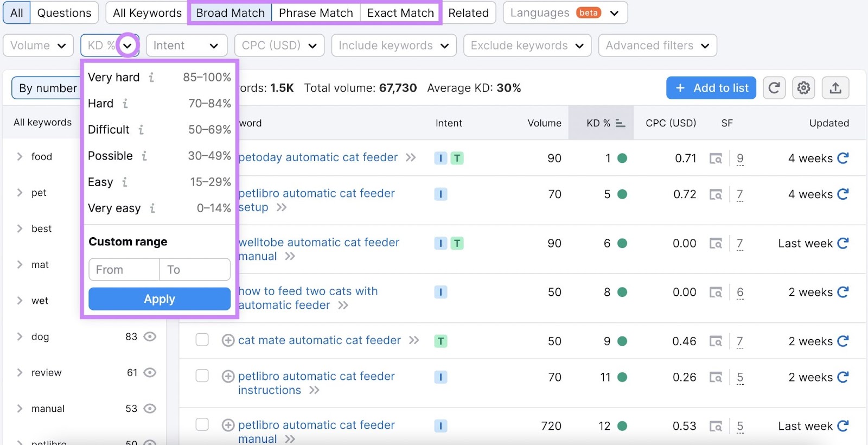The height and width of the screenshot is (445, 868).
Task: Open info icon next to Hard
Action: [x=125, y=104]
